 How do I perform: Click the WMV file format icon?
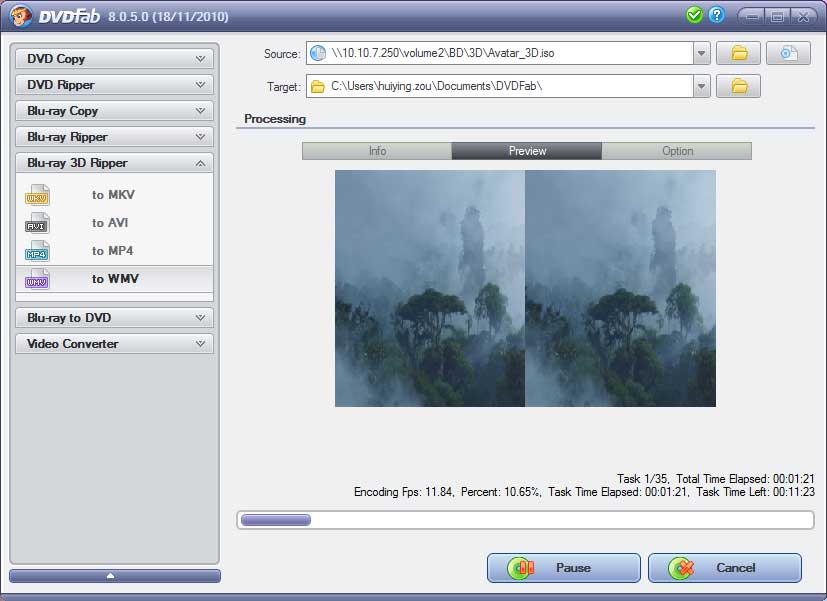(x=37, y=279)
